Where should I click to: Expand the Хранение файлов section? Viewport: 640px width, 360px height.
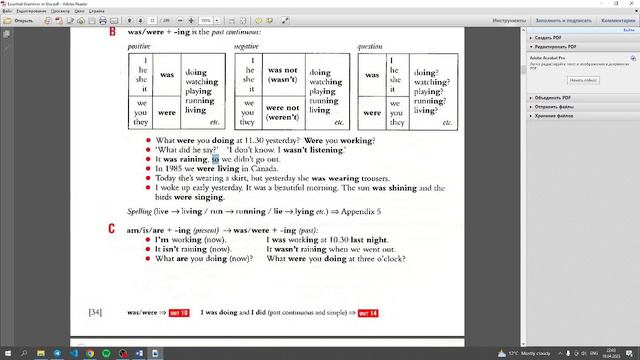(x=553, y=116)
